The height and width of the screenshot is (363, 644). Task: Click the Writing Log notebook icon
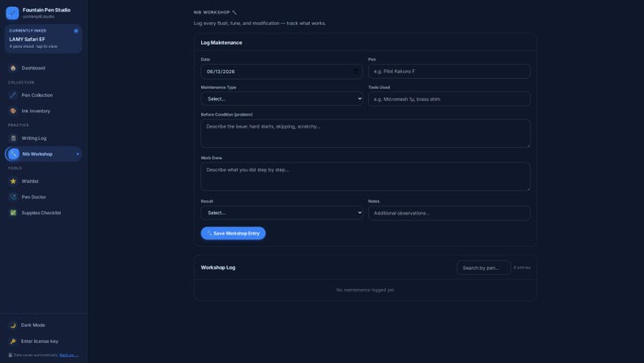(x=13, y=138)
